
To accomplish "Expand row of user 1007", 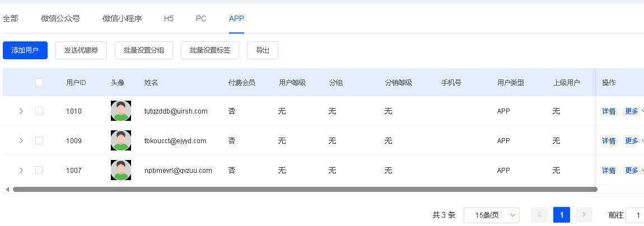I will coord(21,170).
